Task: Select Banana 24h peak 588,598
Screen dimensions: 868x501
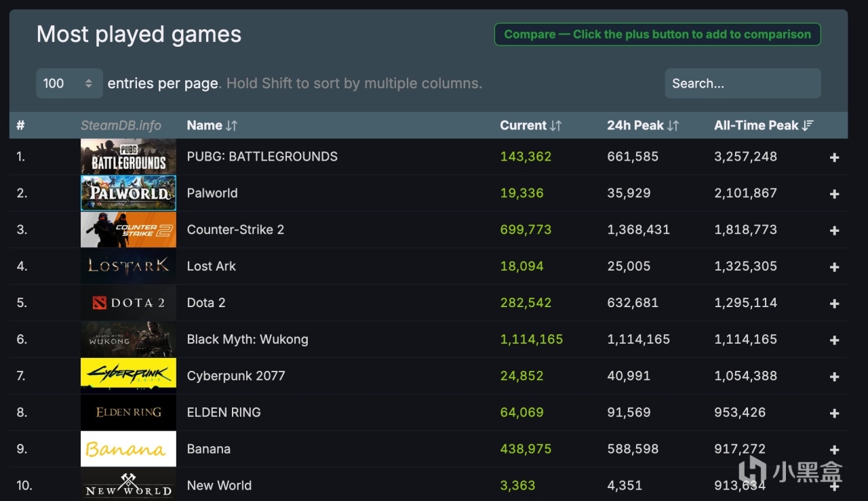Action: [633, 449]
